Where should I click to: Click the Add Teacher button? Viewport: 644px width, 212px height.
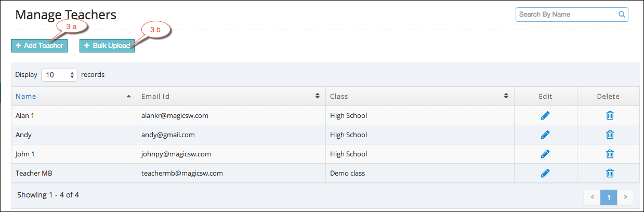[x=39, y=46]
